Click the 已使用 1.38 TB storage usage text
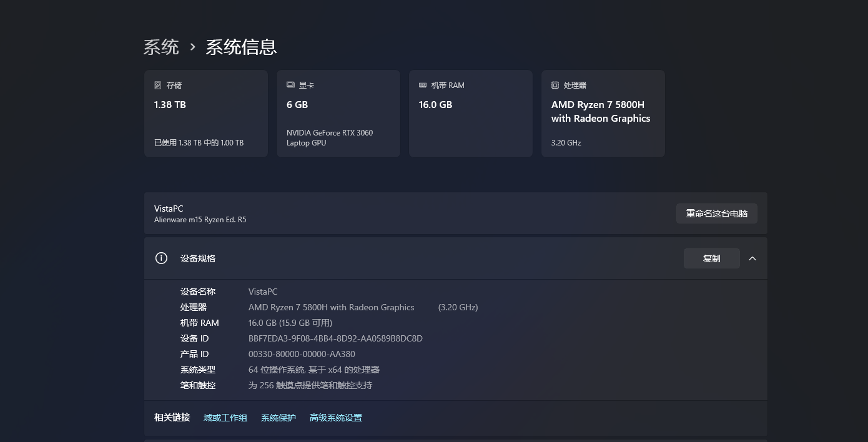868x442 pixels. click(199, 143)
